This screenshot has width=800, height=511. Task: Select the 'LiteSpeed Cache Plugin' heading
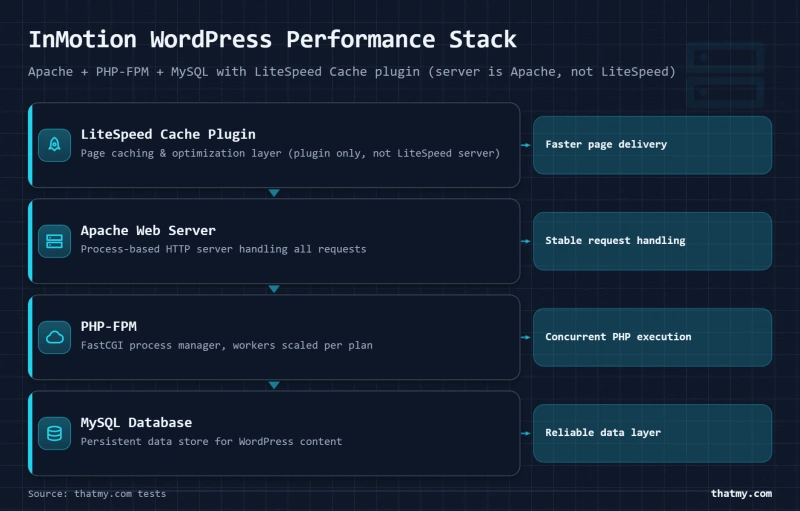(168, 134)
